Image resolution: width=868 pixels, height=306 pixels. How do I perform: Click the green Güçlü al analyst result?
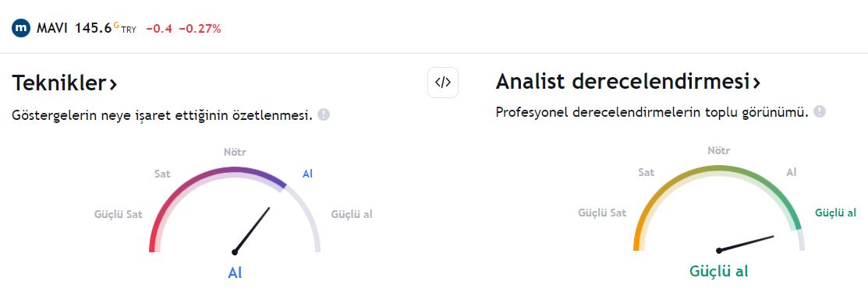(x=718, y=271)
